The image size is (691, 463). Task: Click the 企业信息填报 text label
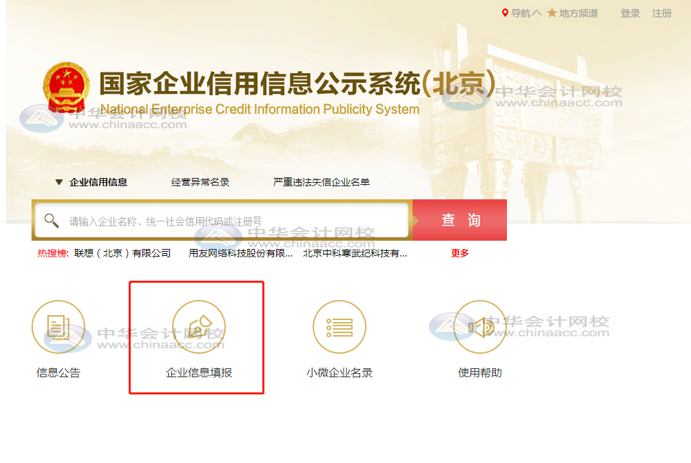199,373
